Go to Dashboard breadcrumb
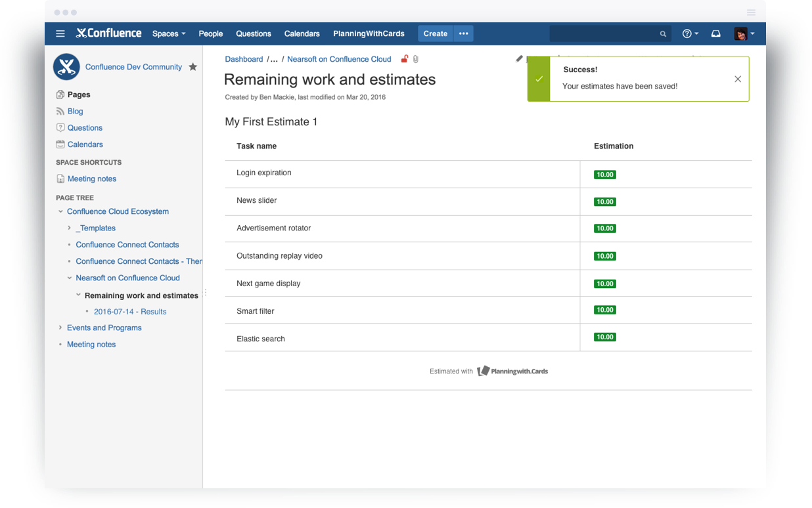Image resolution: width=812 pixels, height=508 pixels. (244, 59)
